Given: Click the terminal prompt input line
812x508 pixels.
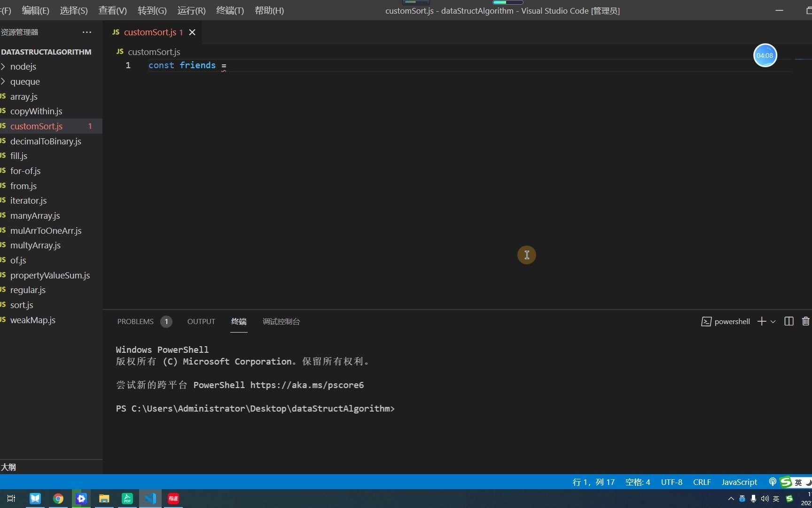Looking at the screenshot, I should pos(255,408).
